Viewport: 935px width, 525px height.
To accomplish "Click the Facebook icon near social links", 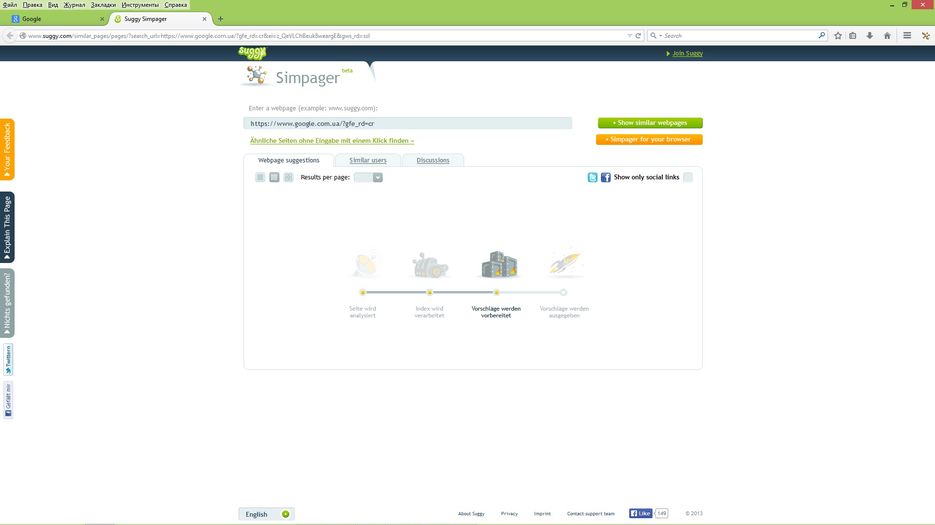I will pos(605,177).
